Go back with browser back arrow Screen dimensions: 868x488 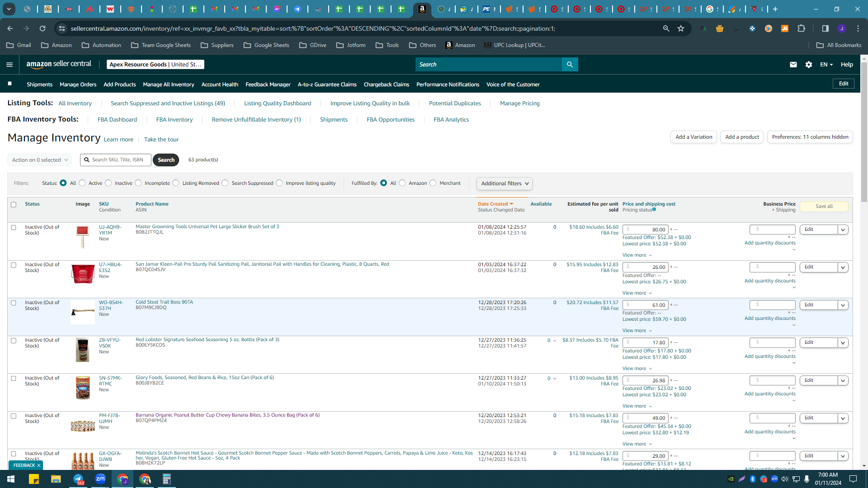(x=10, y=28)
